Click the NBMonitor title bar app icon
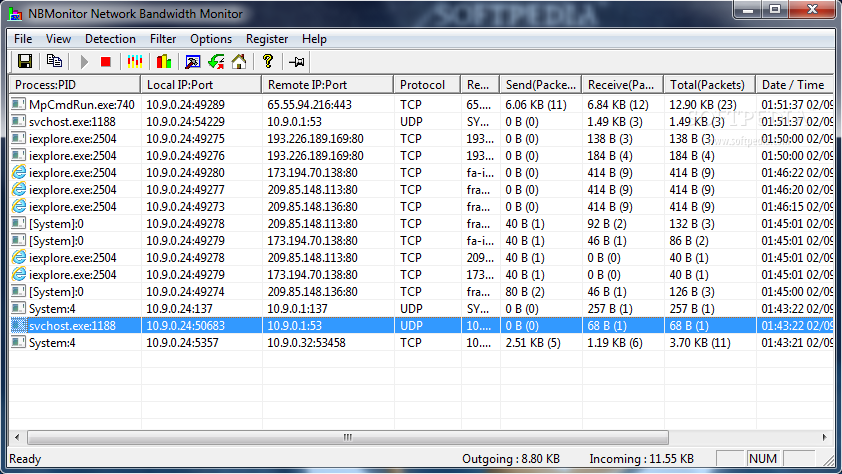842x474 pixels. 15,14
